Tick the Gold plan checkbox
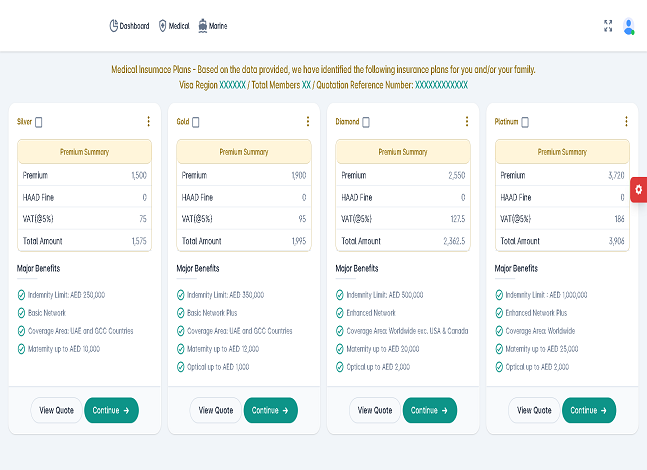Screen dimensions: 647x470 pos(196,122)
